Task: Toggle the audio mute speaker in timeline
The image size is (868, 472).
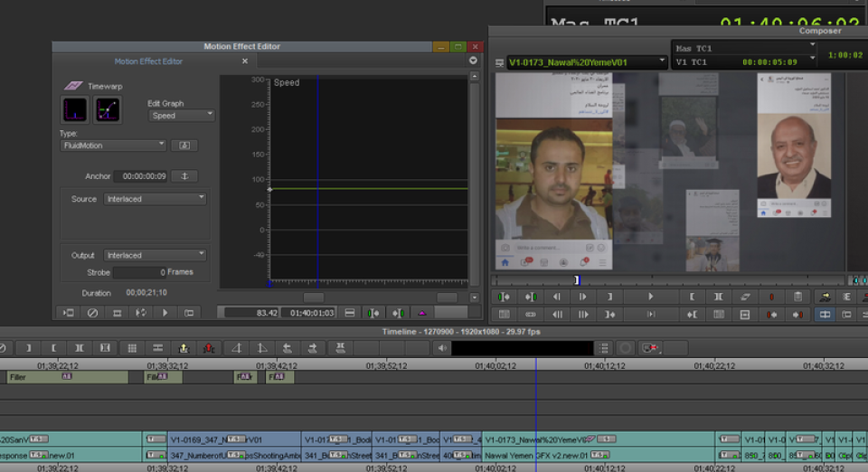Action: 442,348
